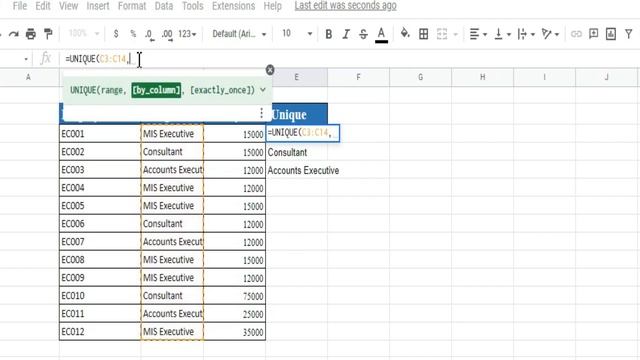Click the merge cells icon
Viewport: 640px width, 360px height.
442,34
